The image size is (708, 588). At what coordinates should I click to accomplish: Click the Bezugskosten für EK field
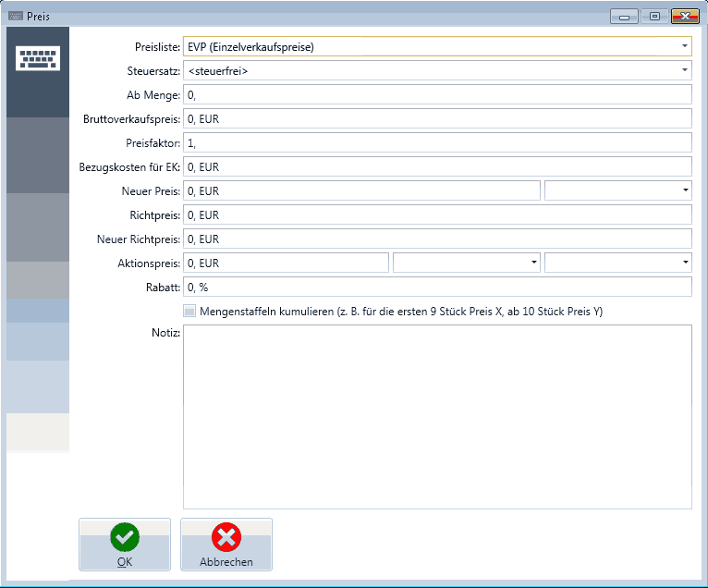click(437, 166)
